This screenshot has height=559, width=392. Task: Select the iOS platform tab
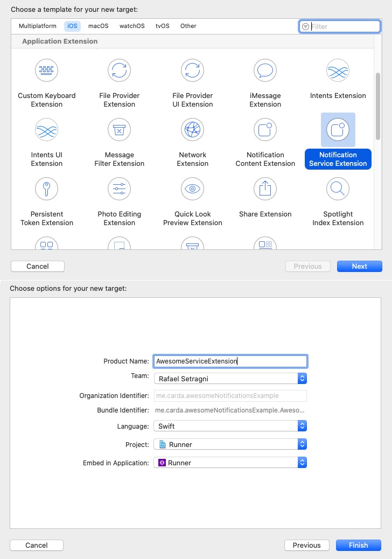point(72,26)
